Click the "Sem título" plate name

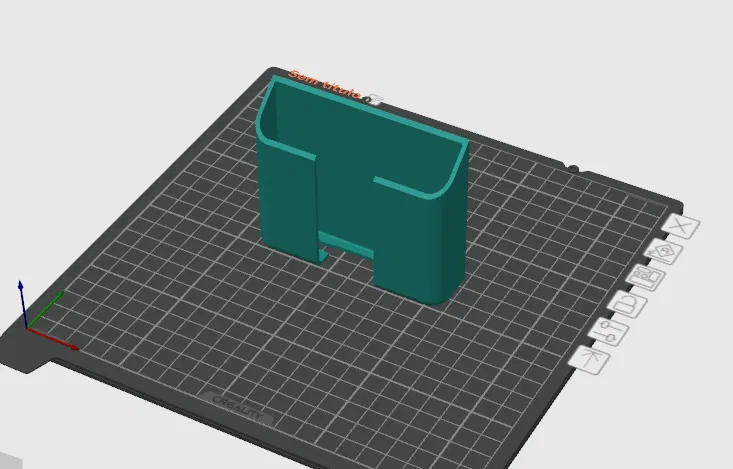click(324, 85)
